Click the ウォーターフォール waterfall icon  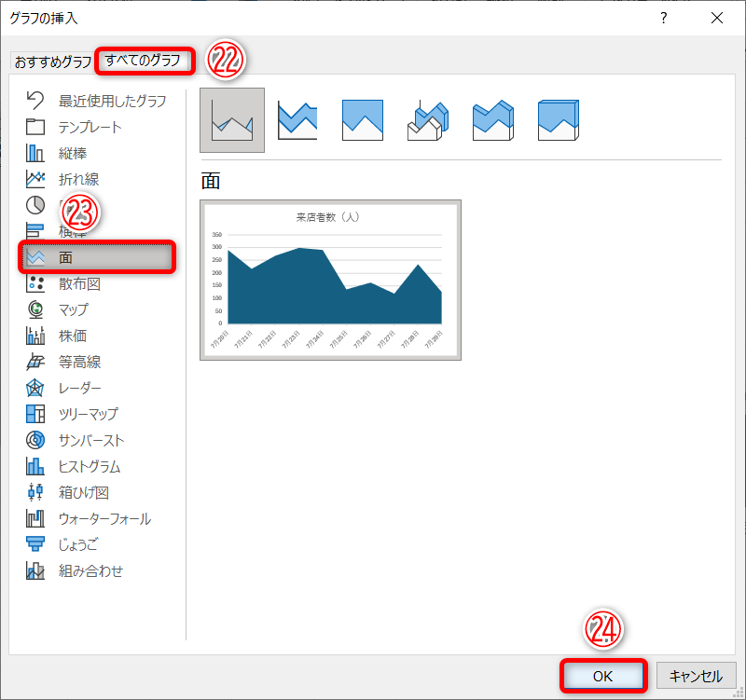pos(35,518)
